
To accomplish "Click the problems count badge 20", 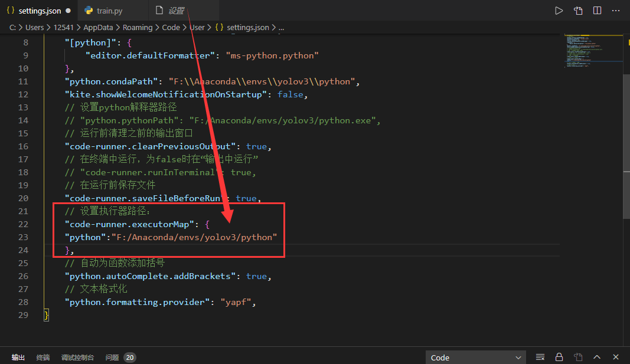I will (130, 357).
